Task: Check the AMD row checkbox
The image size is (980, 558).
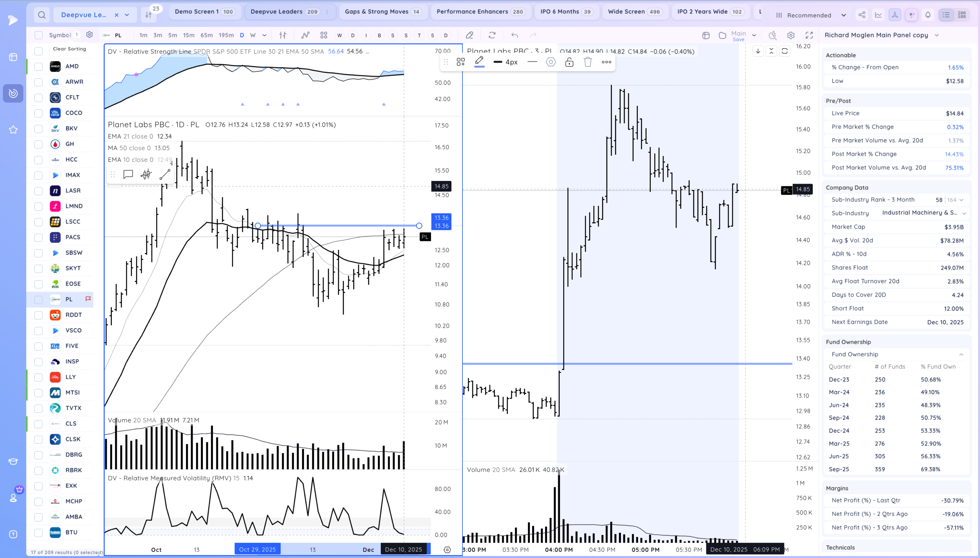Action: (x=38, y=66)
